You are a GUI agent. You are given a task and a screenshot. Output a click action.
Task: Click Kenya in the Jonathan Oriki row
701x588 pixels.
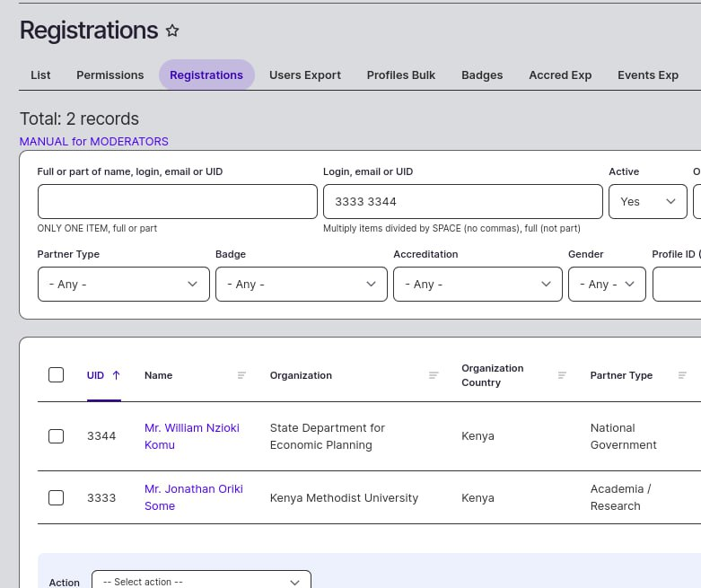pyautogui.click(x=478, y=497)
